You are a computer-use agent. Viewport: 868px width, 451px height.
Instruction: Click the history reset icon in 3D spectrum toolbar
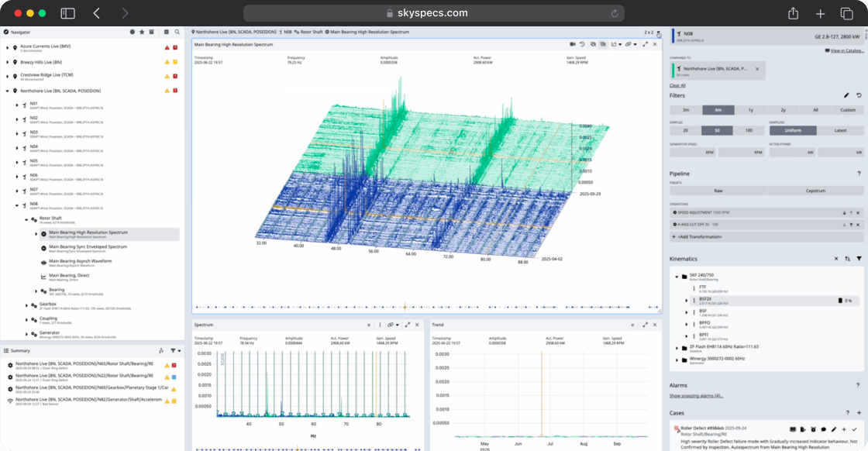coord(582,44)
